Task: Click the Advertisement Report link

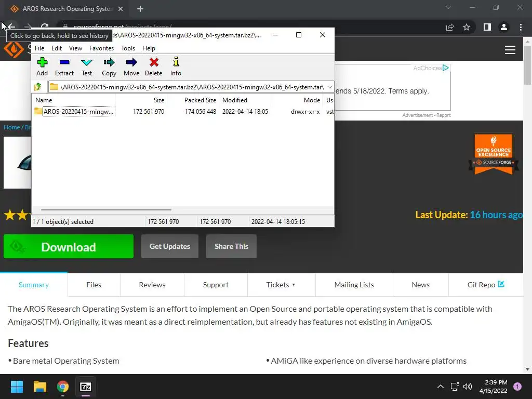Action: pyautogui.click(x=427, y=115)
